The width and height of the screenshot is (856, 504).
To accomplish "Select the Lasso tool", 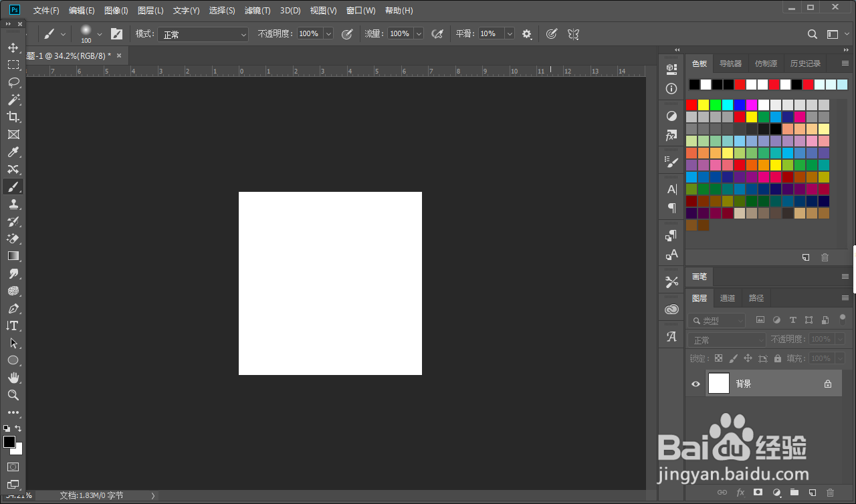I will pyautogui.click(x=13, y=82).
